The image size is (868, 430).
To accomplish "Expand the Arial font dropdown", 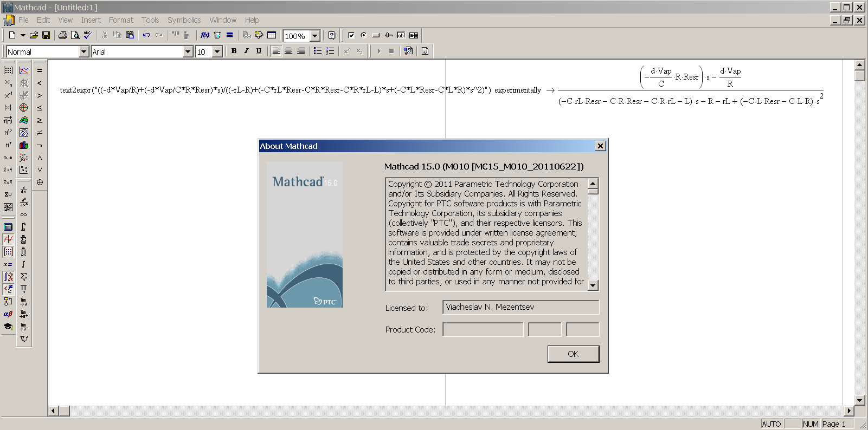I will (x=188, y=51).
